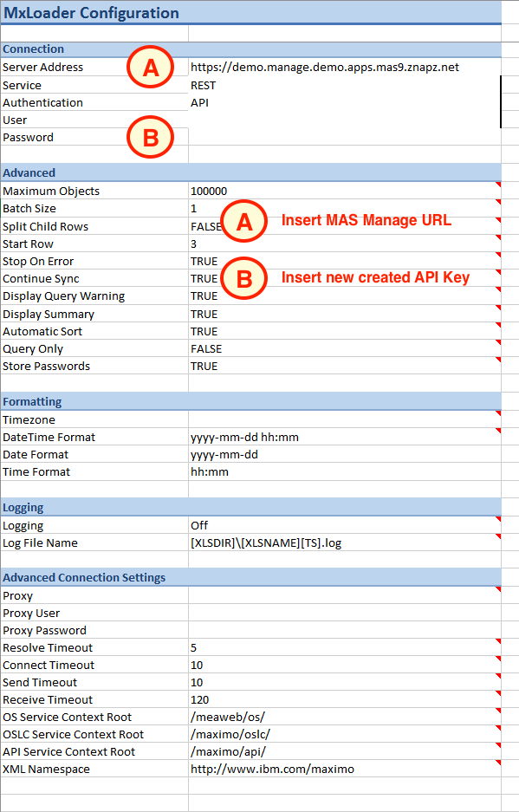This screenshot has height=812, width=519.
Task: Select the API Service Context Root value /maximo/api/
Action: tap(345, 752)
